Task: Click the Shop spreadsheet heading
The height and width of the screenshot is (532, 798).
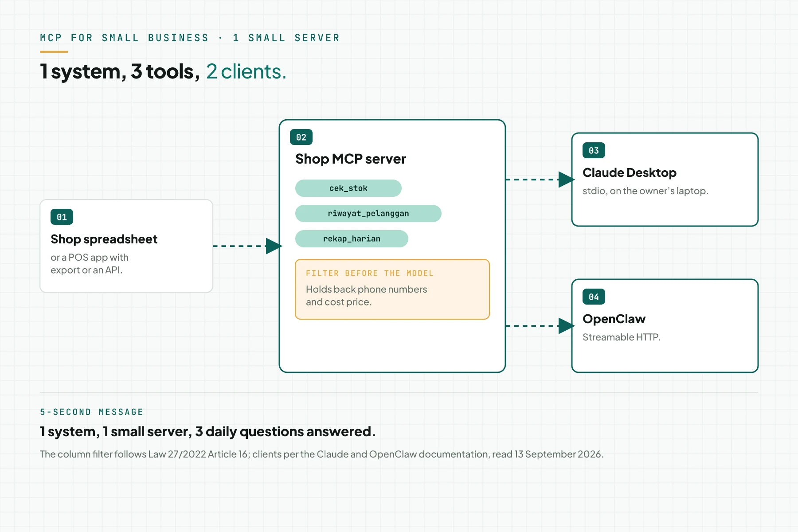Action: click(104, 239)
